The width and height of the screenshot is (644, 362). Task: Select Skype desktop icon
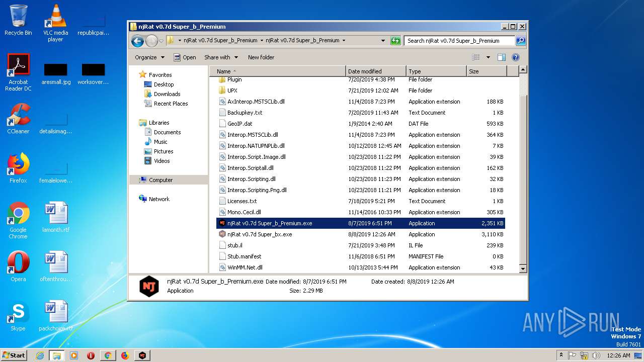[x=18, y=316]
